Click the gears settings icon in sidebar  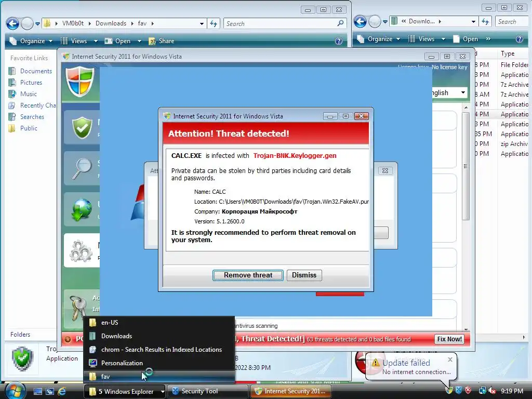pyautogui.click(x=81, y=250)
